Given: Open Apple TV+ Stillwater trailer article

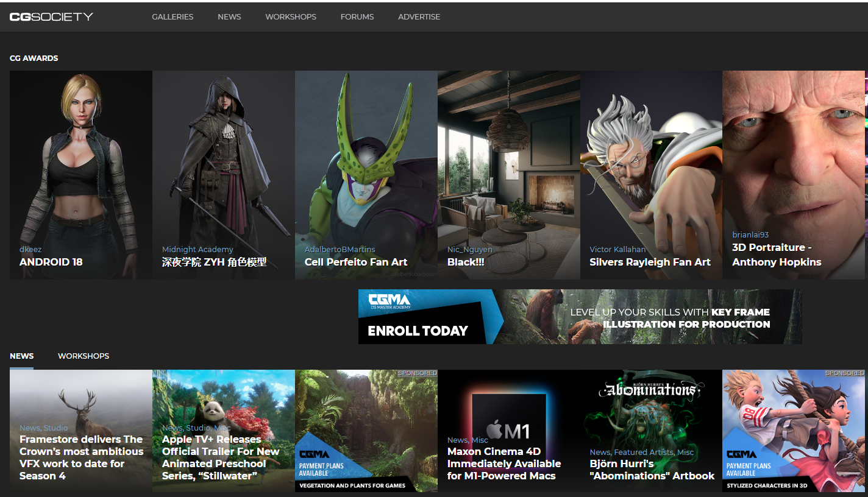Looking at the screenshot, I should tap(221, 457).
